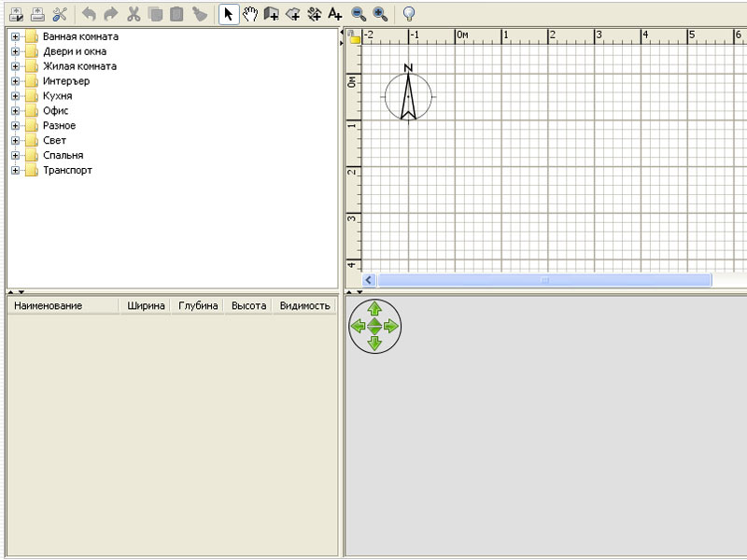Click the center diamond of 3D navigation

374,326
